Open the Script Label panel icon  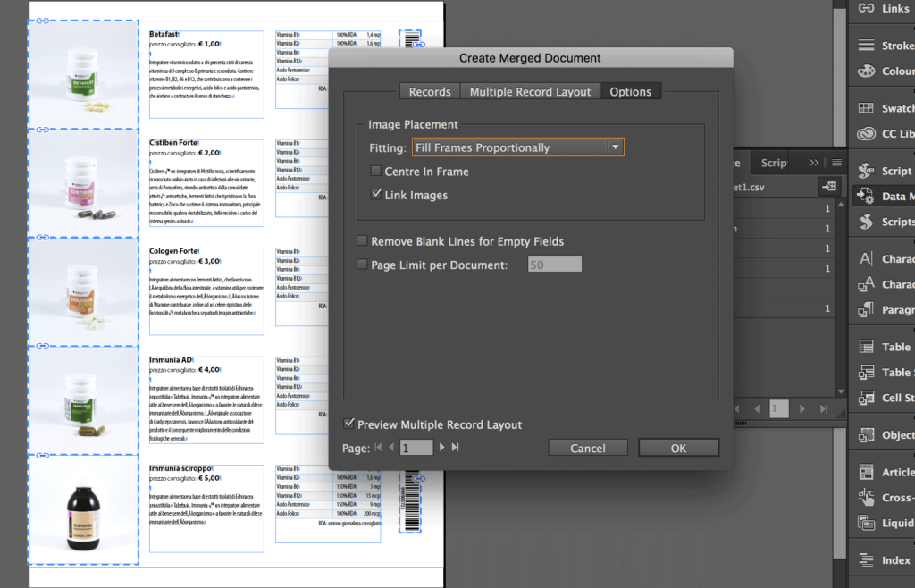pos(866,171)
